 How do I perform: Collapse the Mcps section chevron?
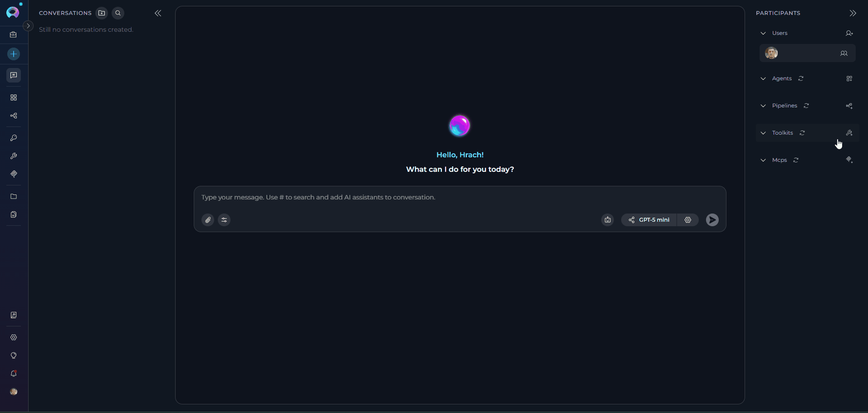click(763, 160)
